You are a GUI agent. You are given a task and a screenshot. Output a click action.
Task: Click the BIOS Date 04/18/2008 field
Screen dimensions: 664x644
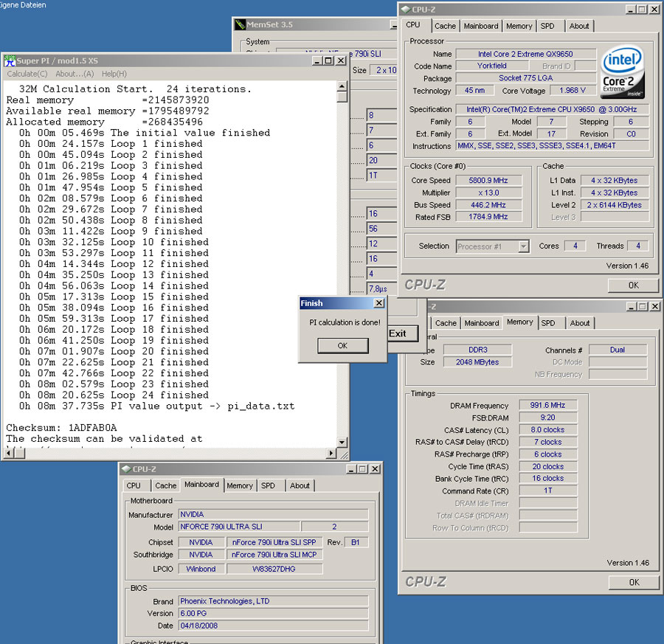[273, 626]
